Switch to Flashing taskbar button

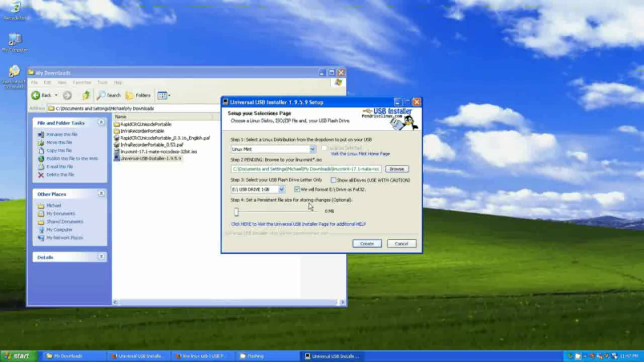267,356
